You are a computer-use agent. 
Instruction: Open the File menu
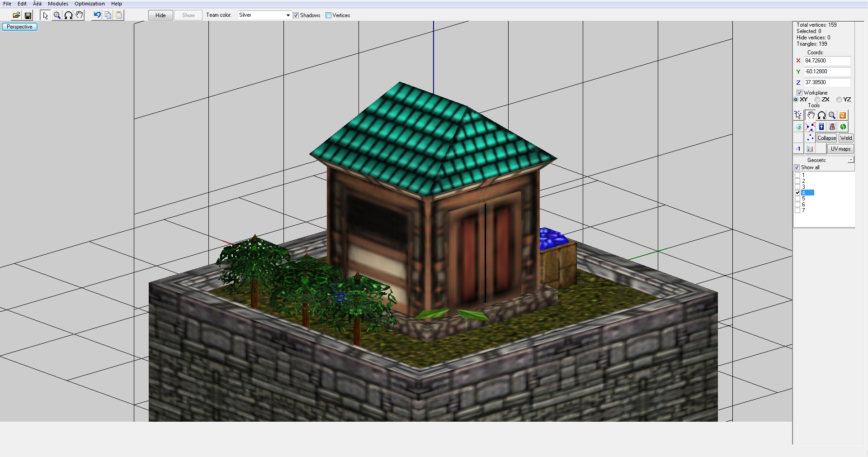pyautogui.click(x=7, y=4)
